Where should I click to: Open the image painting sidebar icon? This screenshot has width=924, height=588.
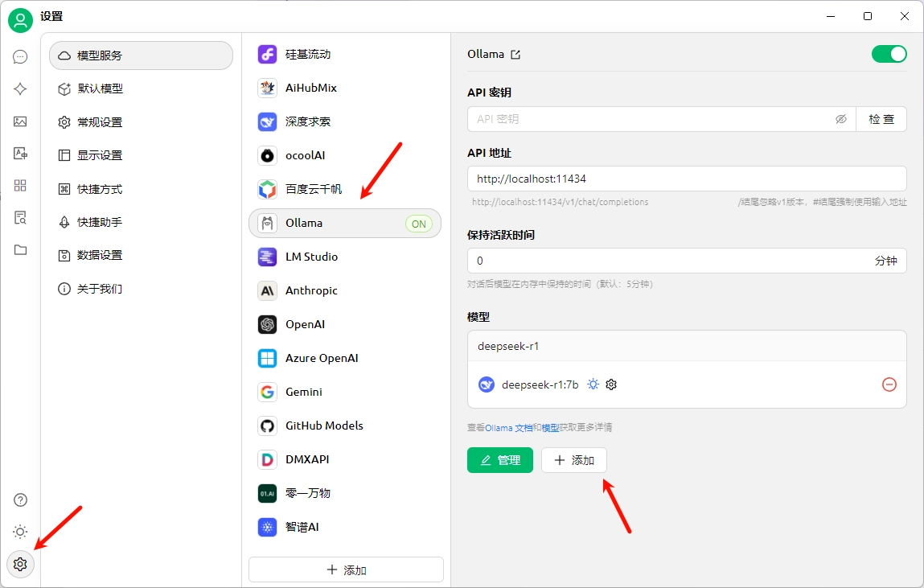coord(20,121)
